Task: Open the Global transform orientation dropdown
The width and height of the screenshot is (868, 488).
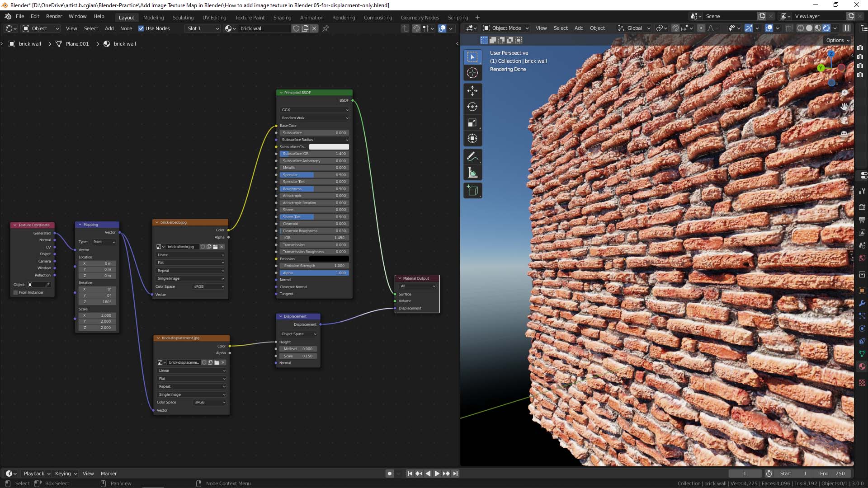Action: pos(634,28)
